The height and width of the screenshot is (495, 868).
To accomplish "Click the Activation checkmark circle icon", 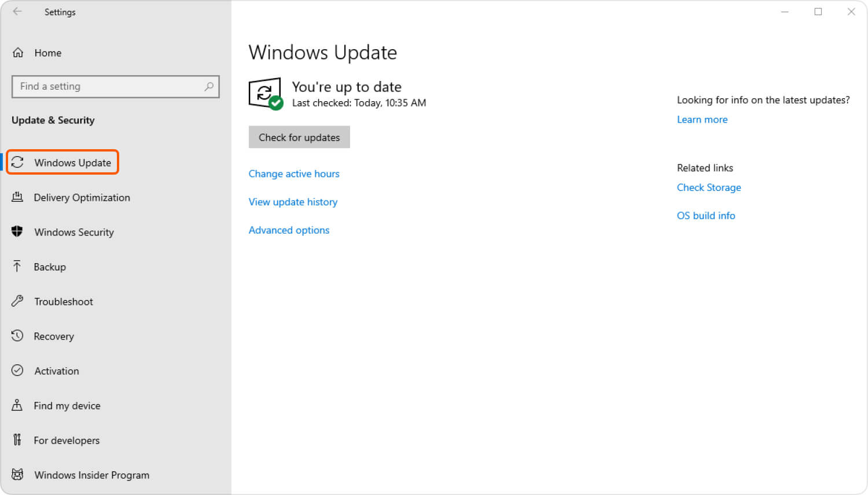I will pos(17,371).
